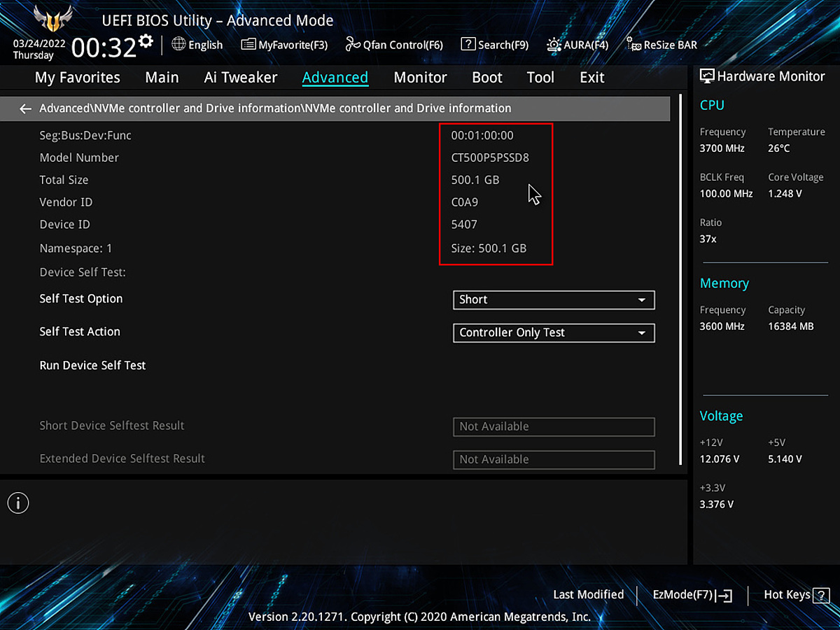The height and width of the screenshot is (630, 840).
Task: Click CPU Frequency 3700 MHz value
Action: [722, 148]
